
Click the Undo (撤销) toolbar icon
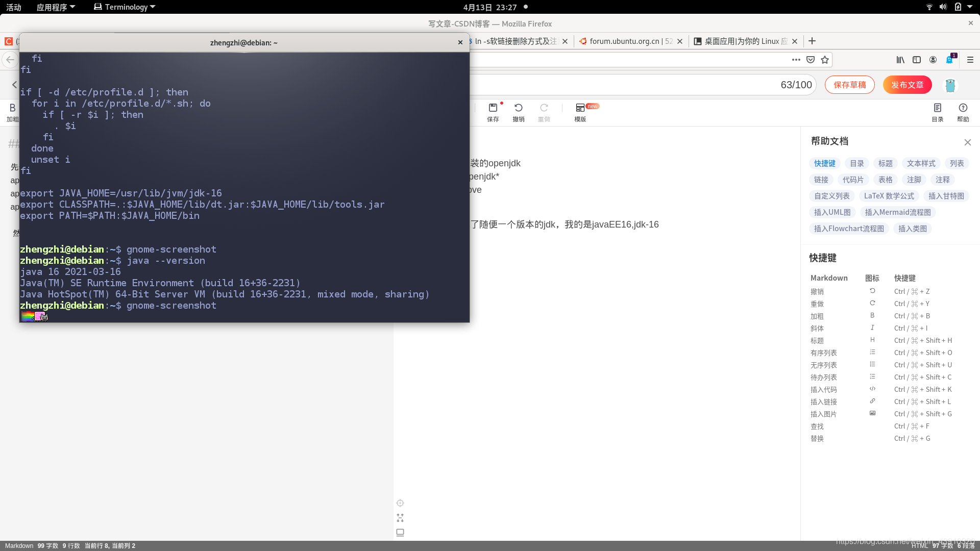click(x=518, y=108)
